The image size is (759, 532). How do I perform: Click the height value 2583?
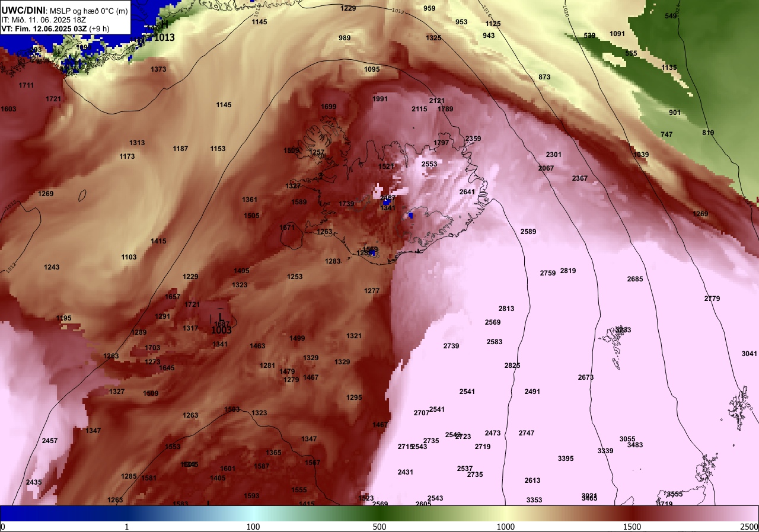coord(495,342)
